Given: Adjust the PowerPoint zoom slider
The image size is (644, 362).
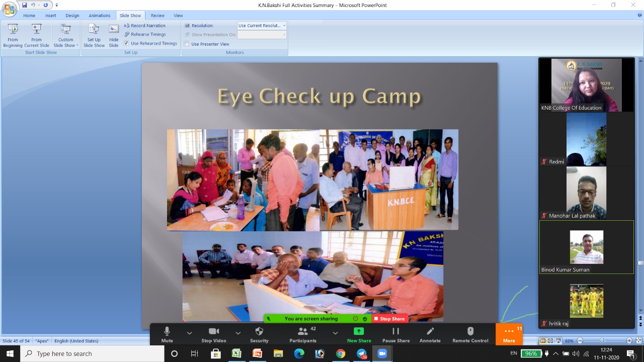Looking at the screenshot, I should click(602, 341).
